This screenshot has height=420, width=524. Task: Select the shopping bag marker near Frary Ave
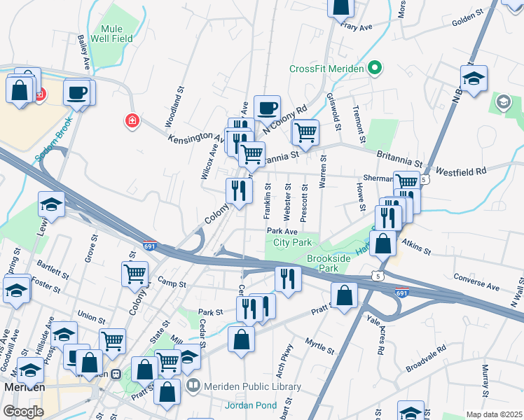click(340, 7)
